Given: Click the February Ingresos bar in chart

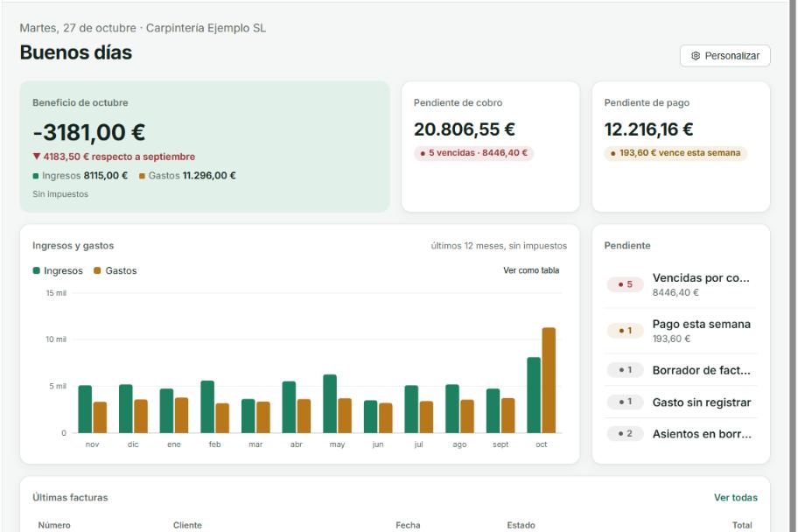Looking at the screenshot, I should [x=207, y=407].
